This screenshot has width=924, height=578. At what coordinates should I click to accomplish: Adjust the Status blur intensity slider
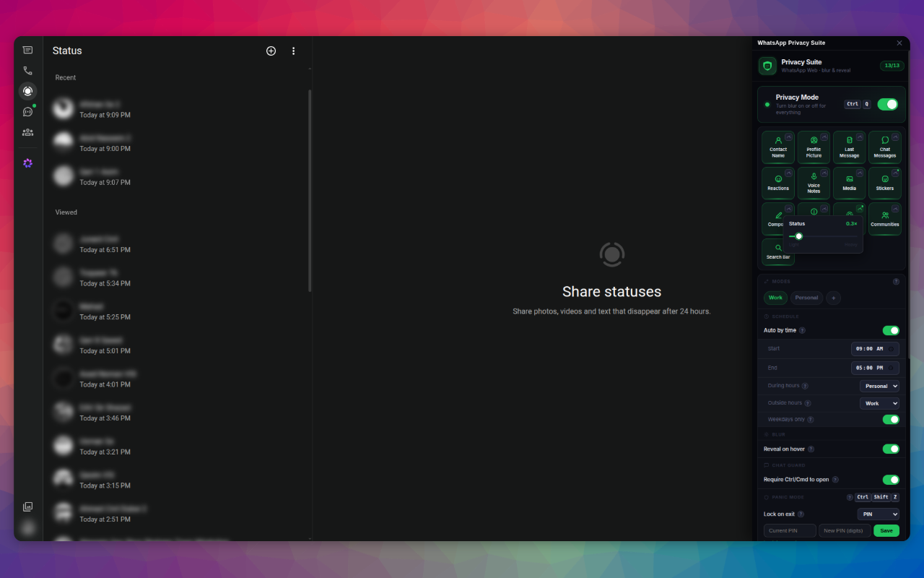(823, 236)
